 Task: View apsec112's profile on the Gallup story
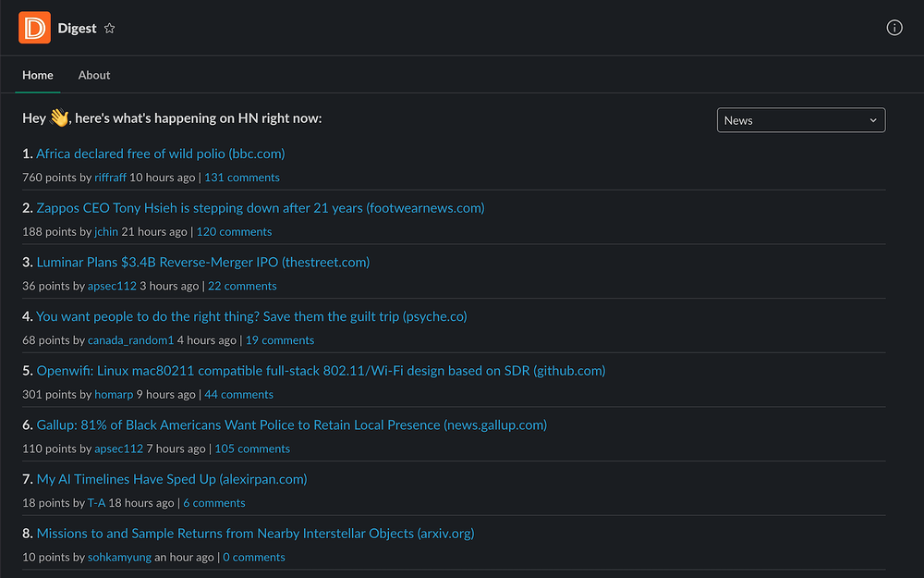click(118, 449)
